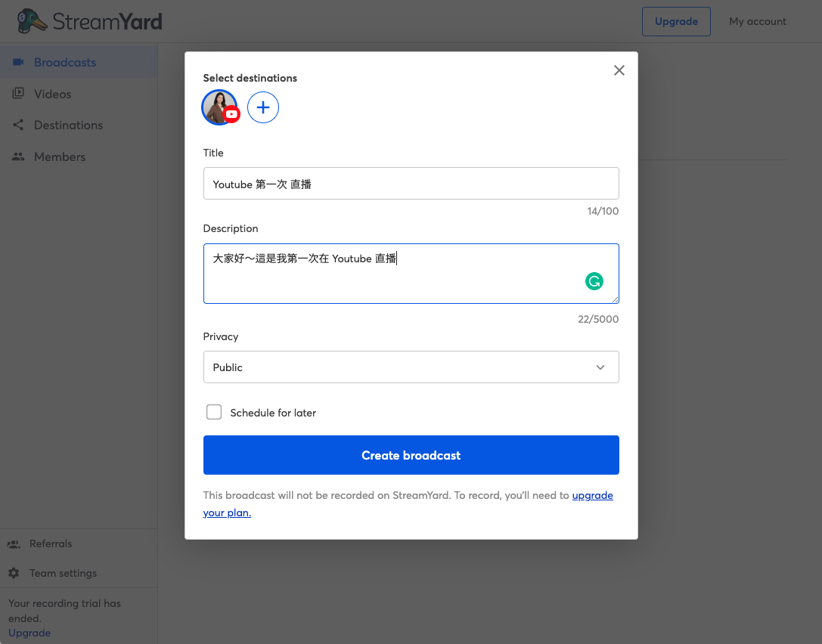Add a destination with plus button

(263, 107)
